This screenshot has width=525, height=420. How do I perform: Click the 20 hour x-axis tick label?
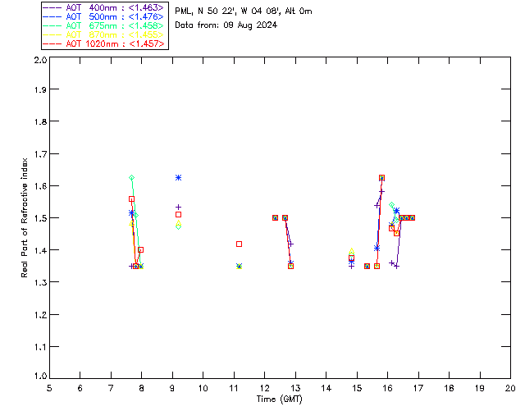(510, 388)
